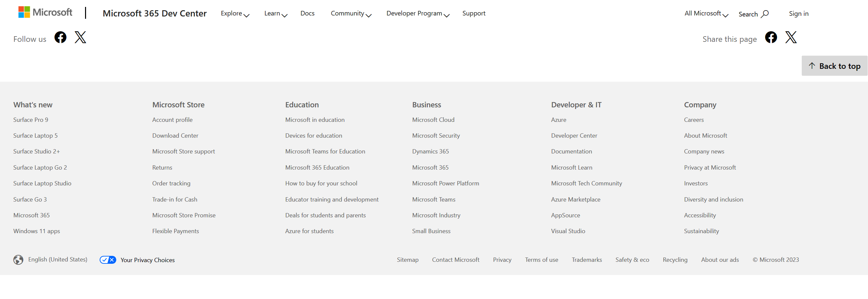Viewport: 868px width, 299px height.
Task: Open the Download Center link
Action: point(175,135)
